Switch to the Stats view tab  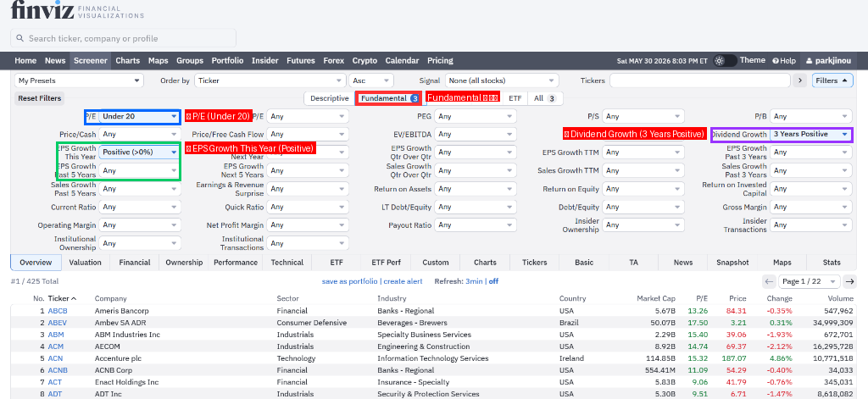[832, 263]
